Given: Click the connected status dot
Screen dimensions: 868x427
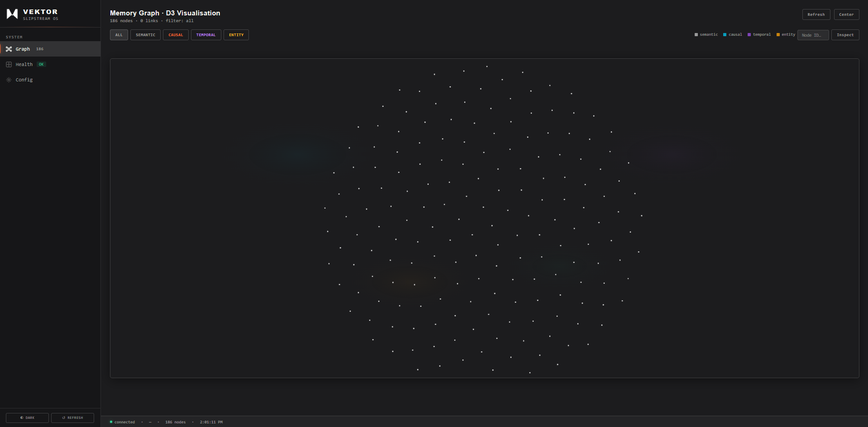Looking at the screenshot, I should pyautogui.click(x=111, y=422).
